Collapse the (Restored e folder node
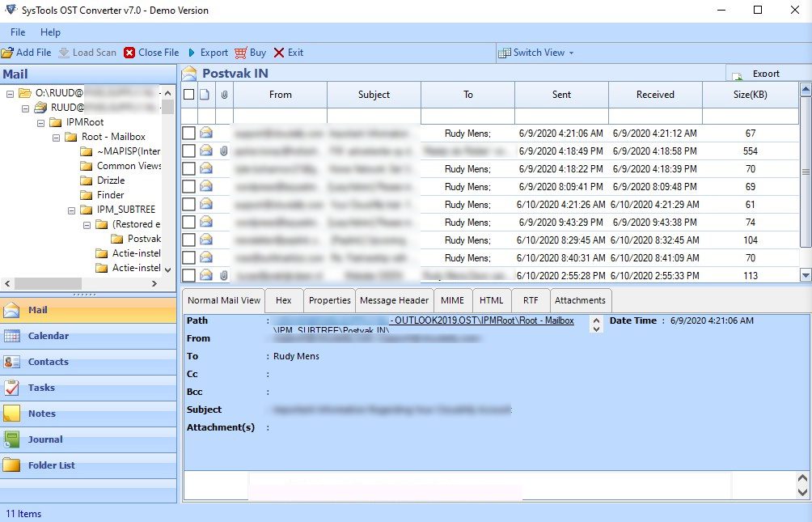 click(x=87, y=224)
